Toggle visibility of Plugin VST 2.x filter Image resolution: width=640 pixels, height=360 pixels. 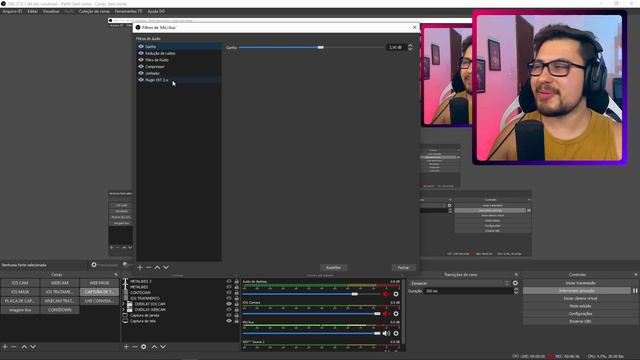[141, 80]
